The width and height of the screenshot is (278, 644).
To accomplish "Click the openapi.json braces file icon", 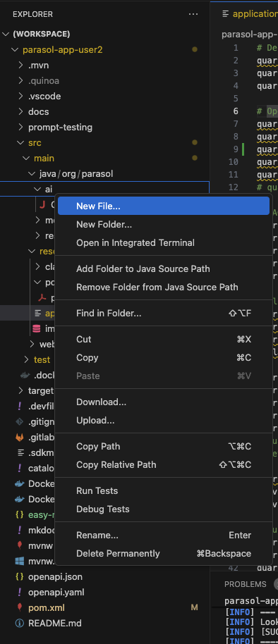I will [19, 576].
